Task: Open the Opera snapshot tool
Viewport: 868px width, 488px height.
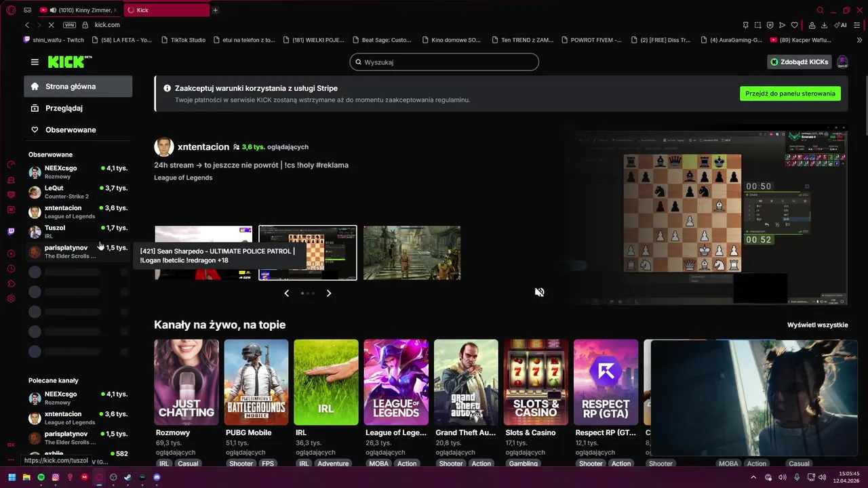Action: (757, 25)
